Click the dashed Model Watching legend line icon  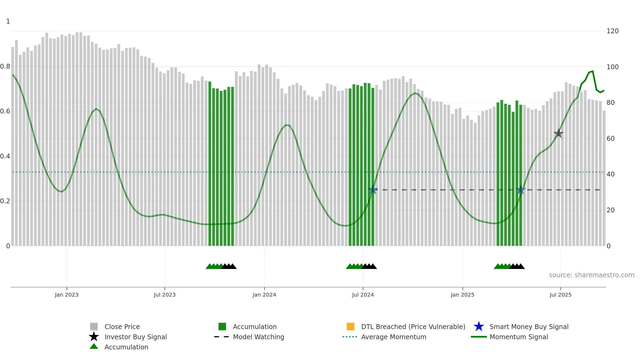pos(221,337)
